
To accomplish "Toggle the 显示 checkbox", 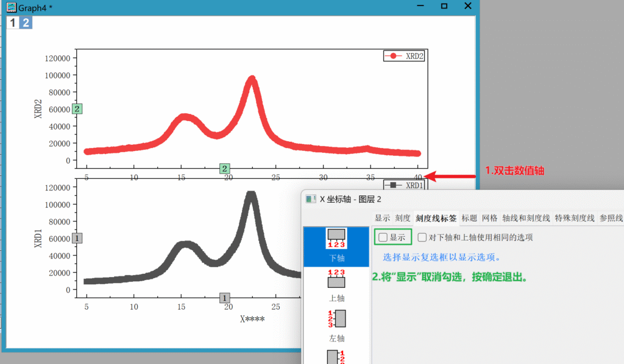I will pyautogui.click(x=383, y=237).
